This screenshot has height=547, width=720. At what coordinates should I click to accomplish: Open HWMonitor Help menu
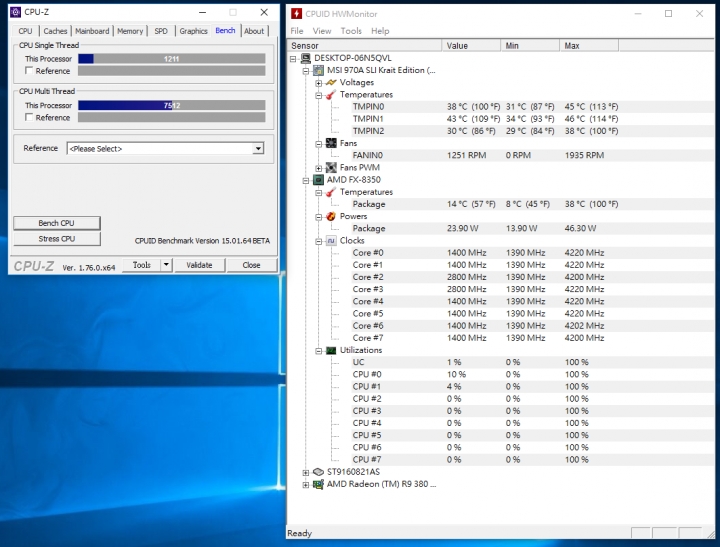(x=380, y=31)
